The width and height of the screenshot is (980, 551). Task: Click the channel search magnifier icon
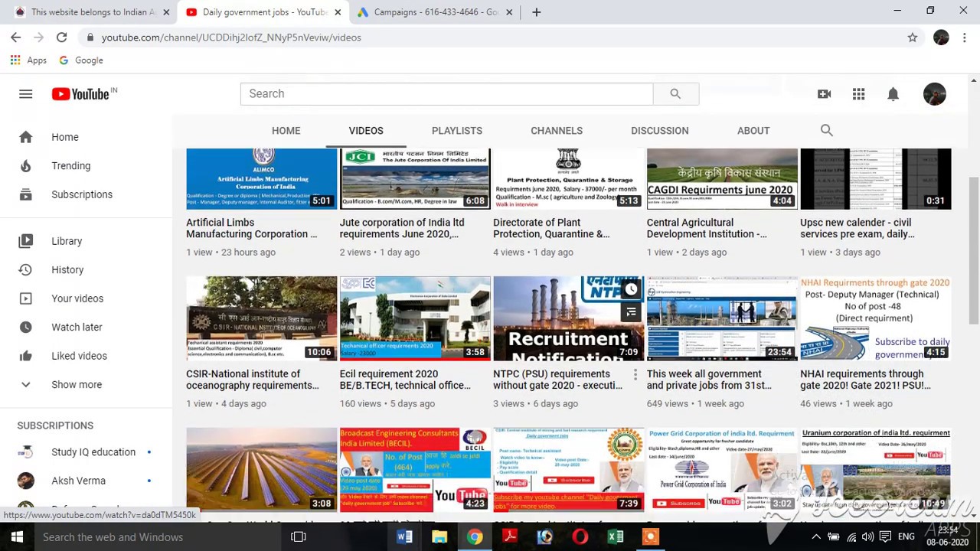click(x=826, y=130)
